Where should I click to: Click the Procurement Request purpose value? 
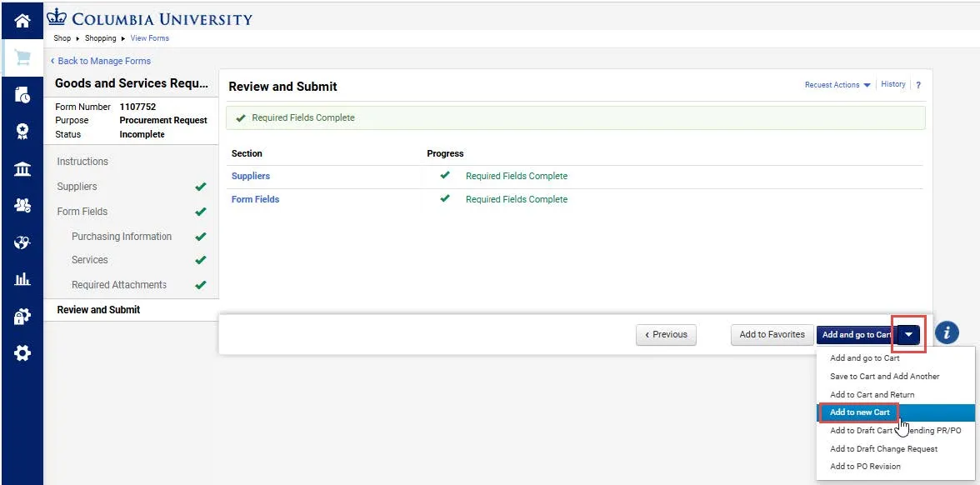coord(163,120)
